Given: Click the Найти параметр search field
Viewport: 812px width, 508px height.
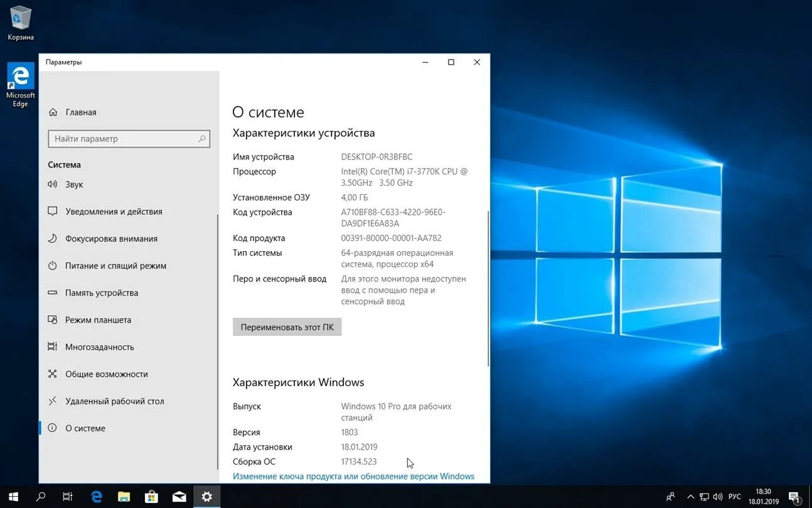Looking at the screenshot, I should [x=129, y=139].
